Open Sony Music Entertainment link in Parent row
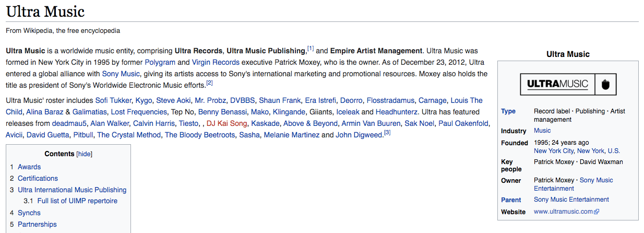This screenshot has width=644, height=233. (571, 200)
